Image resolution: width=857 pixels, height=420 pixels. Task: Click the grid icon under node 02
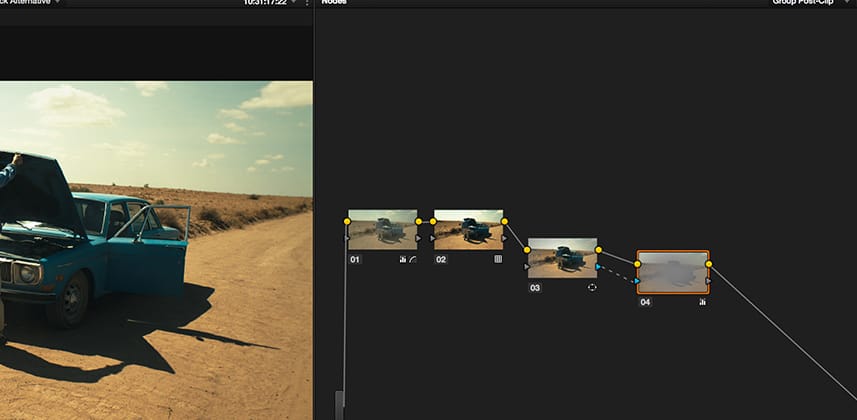tap(498, 259)
